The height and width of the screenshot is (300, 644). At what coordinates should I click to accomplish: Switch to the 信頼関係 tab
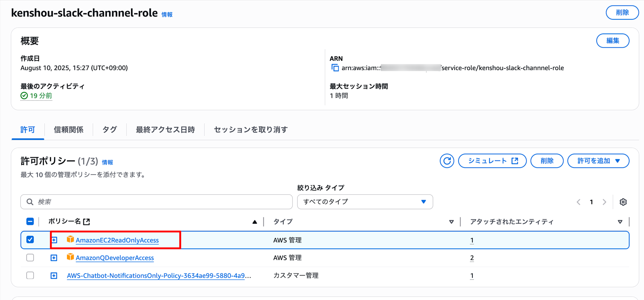click(x=69, y=130)
